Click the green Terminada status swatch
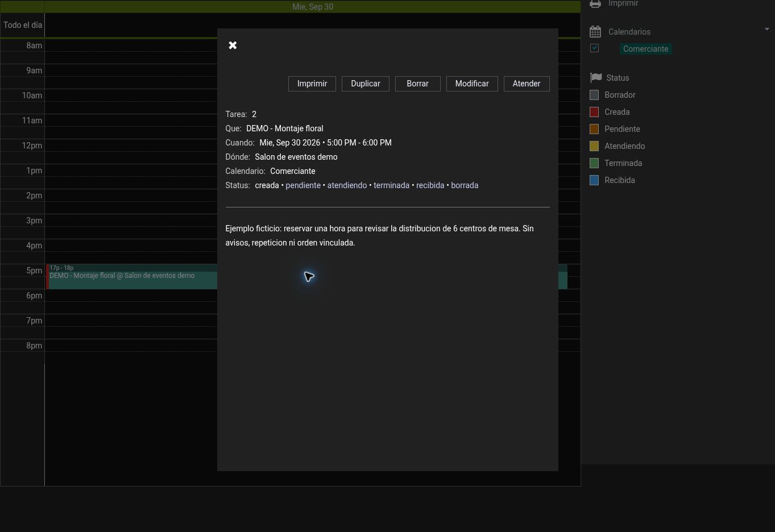The width and height of the screenshot is (775, 532). point(594,163)
